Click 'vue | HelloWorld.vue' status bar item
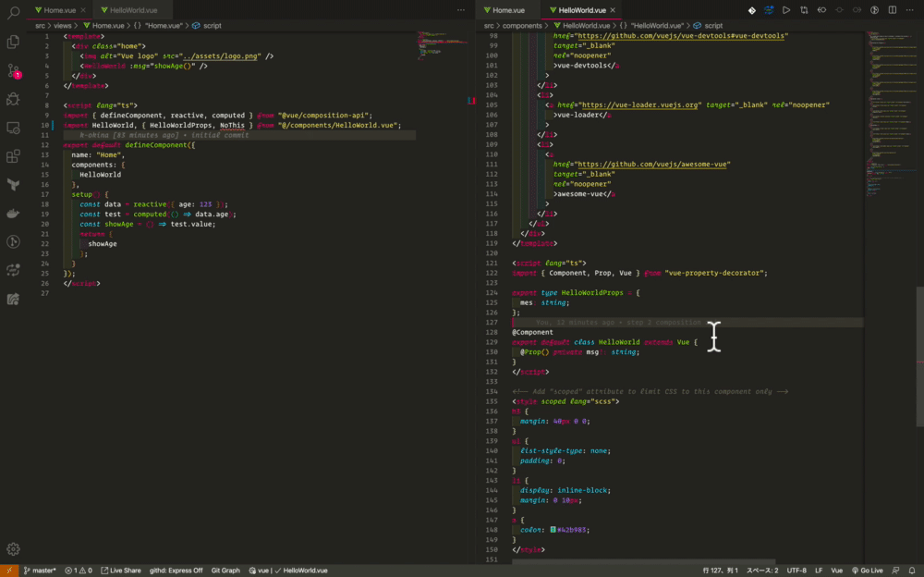 (x=287, y=571)
